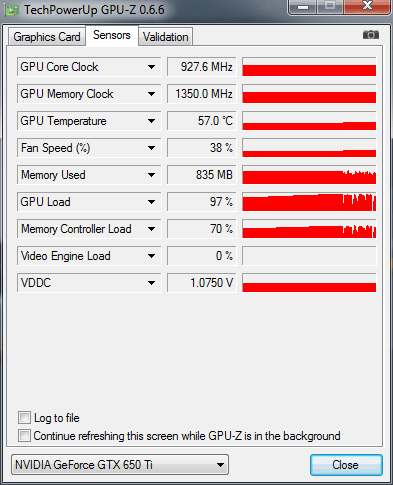Image resolution: width=393 pixels, height=485 pixels.
Task: Click the GPU-Z app icon in title bar
Action: 11,10
